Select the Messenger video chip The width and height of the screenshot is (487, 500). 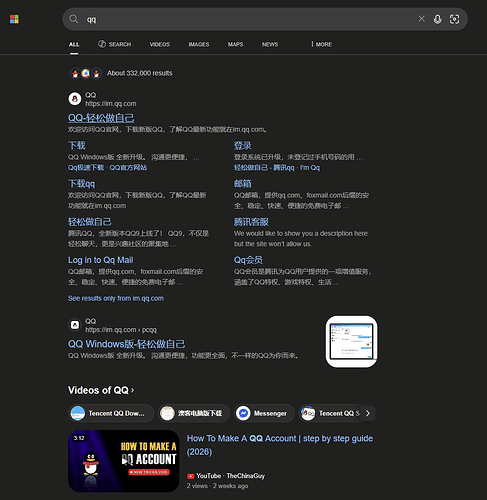(x=264, y=413)
